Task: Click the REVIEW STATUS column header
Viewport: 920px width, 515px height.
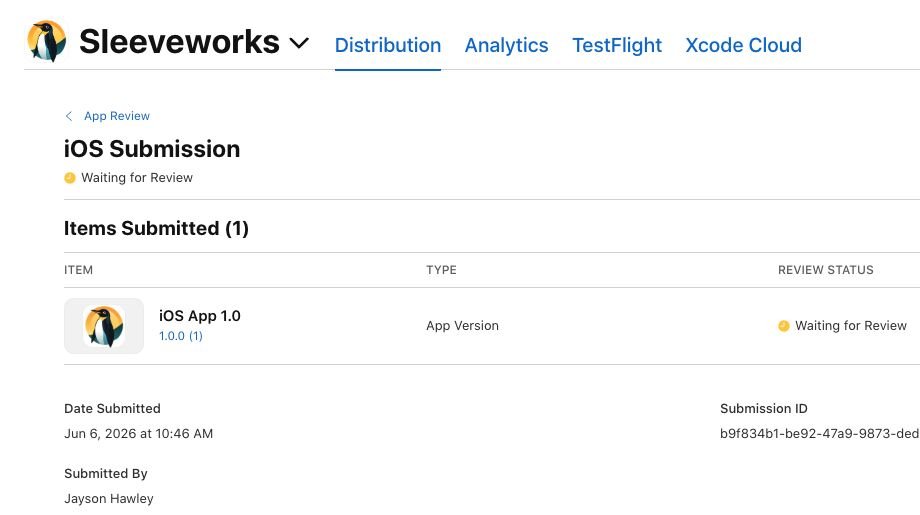Action: click(826, 270)
